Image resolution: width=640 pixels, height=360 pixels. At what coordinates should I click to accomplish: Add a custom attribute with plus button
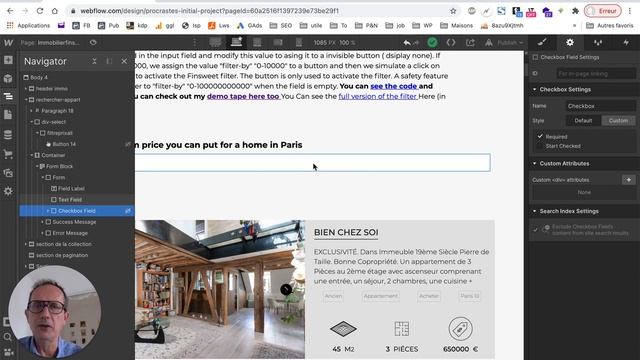pos(629,180)
